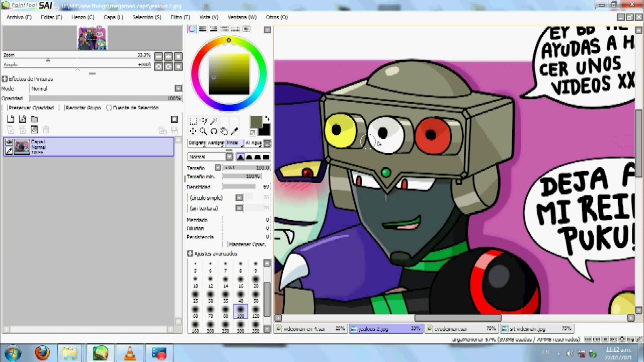
Task: Expand Ajustes avanzados section
Action: coord(190,253)
